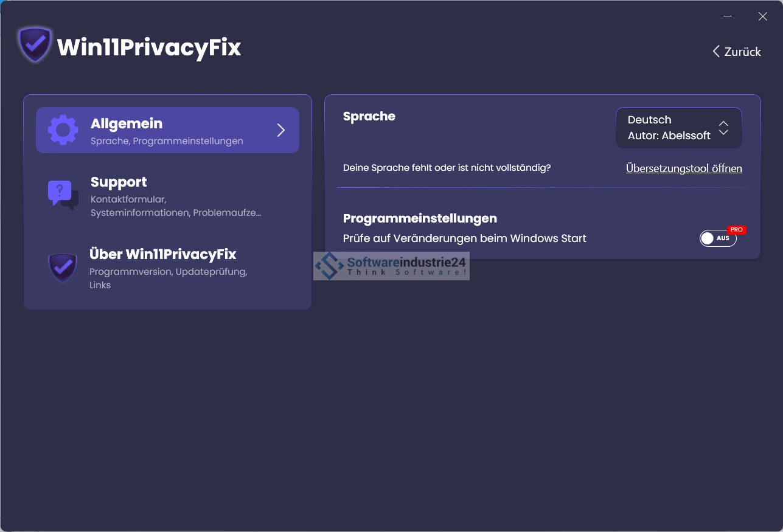The image size is (783, 532).
Task: Click the red PRO badge
Action: tap(736, 230)
